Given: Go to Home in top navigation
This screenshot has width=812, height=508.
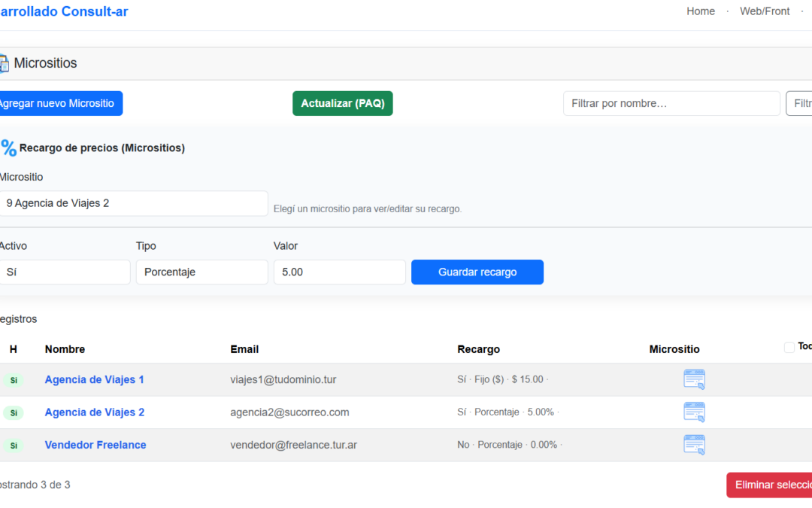Looking at the screenshot, I should tap(700, 11).
